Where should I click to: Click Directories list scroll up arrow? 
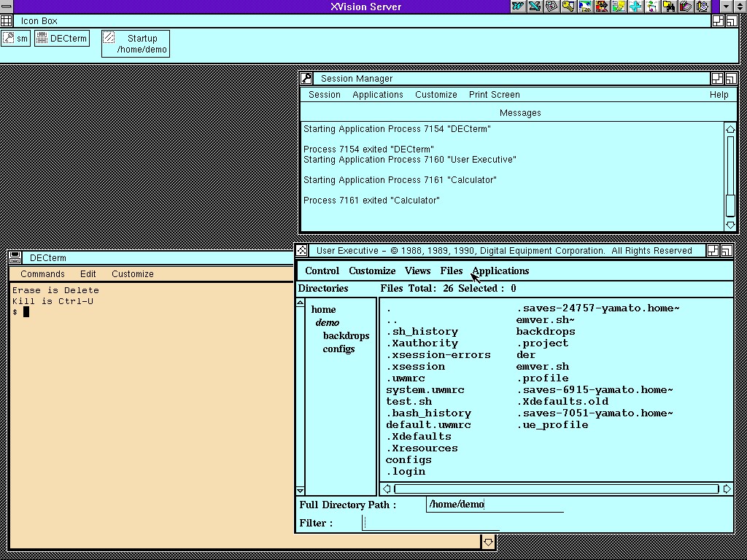click(300, 303)
